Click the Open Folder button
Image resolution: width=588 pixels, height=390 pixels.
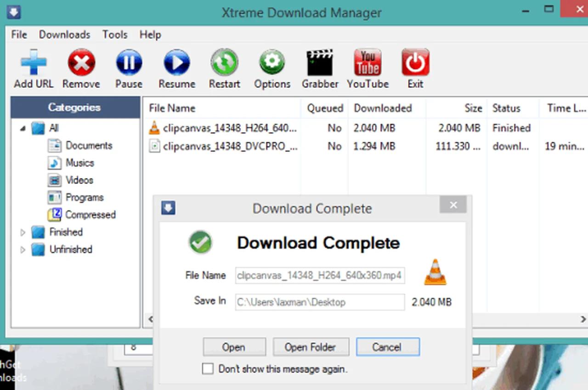pos(311,347)
